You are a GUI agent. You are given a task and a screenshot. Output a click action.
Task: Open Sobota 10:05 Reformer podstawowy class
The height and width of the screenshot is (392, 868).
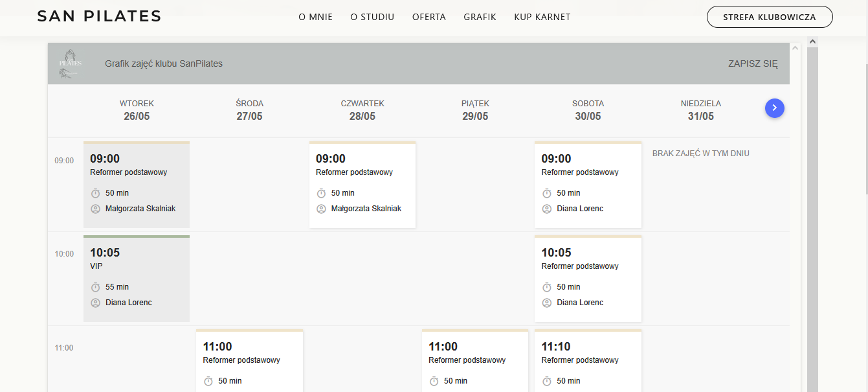pos(588,279)
